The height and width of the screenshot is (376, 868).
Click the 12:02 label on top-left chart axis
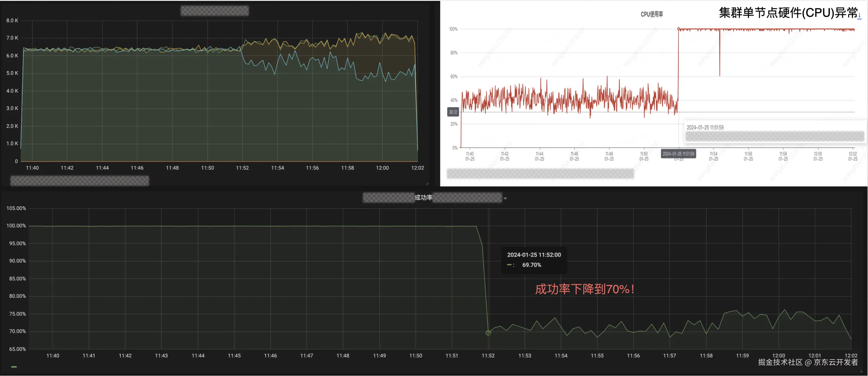click(x=417, y=168)
